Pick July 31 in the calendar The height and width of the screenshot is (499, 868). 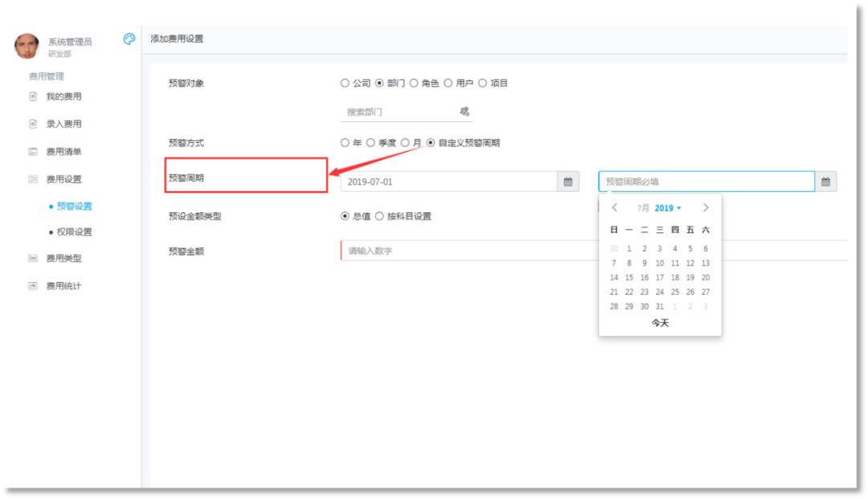(x=660, y=306)
